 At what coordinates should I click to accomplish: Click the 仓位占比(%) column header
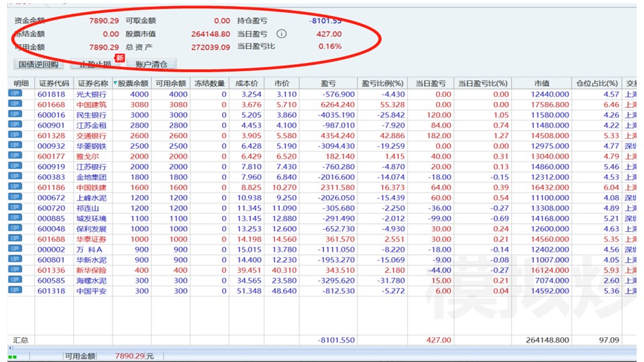pyautogui.click(x=597, y=84)
